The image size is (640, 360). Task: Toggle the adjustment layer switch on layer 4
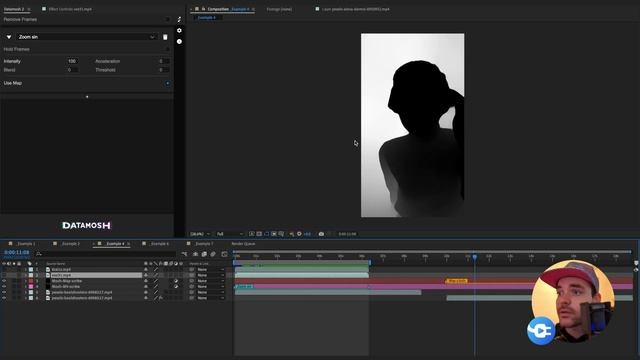tap(176, 287)
